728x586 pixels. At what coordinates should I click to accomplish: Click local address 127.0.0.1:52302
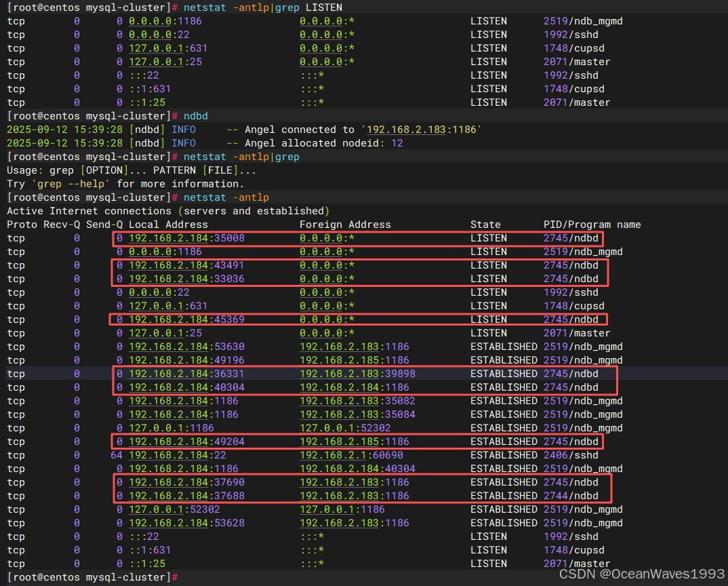174,509
